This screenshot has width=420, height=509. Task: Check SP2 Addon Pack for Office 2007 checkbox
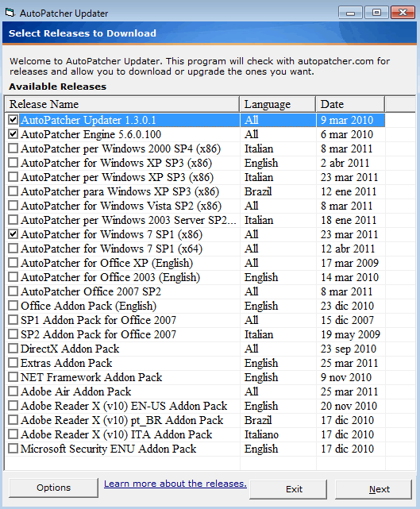point(13,334)
